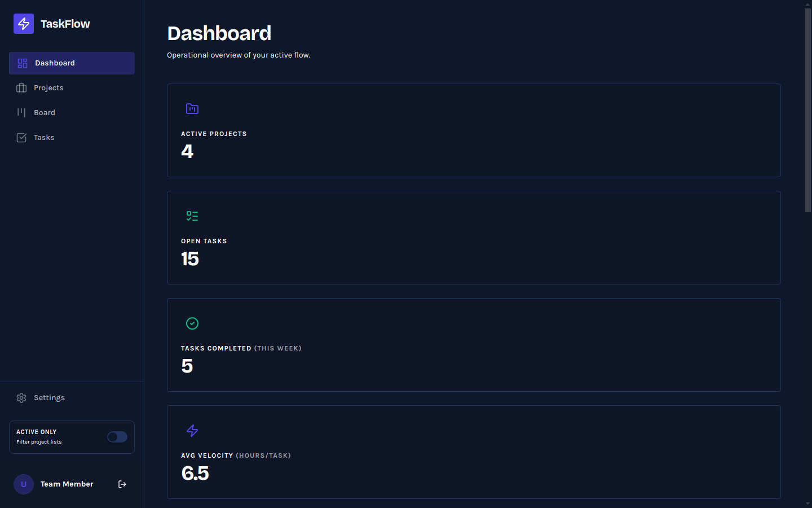812x508 pixels.
Task: Open the Dashboard menu item
Action: pos(72,63)
